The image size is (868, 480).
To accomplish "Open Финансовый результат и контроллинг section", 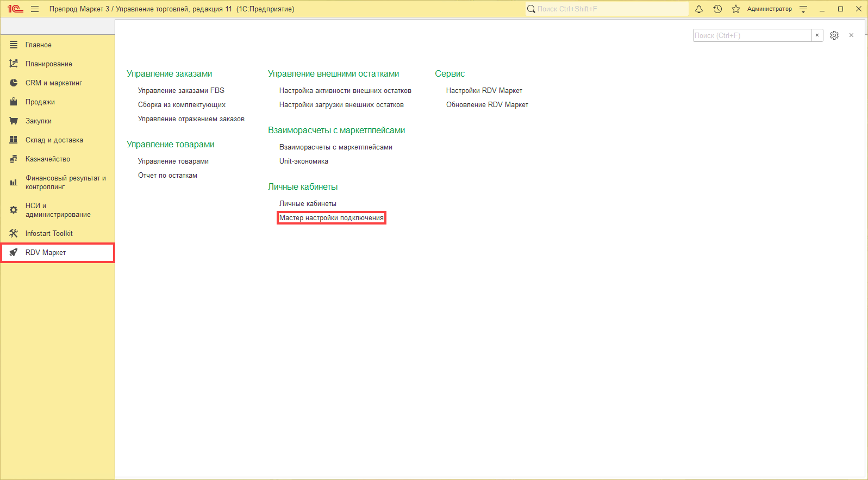I will tap(58, 182).
